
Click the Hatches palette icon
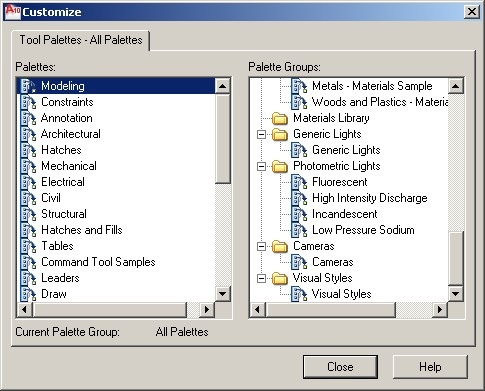tap(28, 150)
